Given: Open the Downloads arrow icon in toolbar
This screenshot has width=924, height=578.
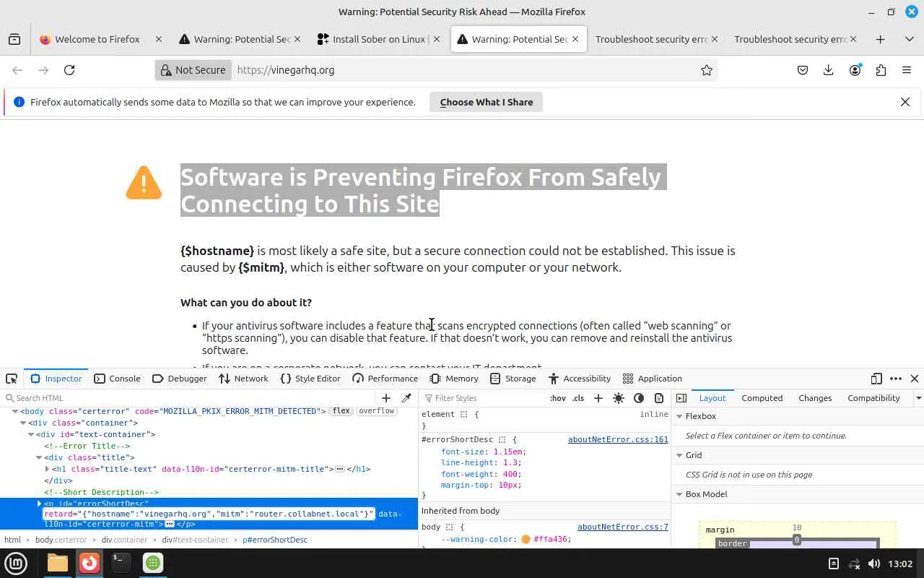Looking at the screenshot, I should 829,70.
